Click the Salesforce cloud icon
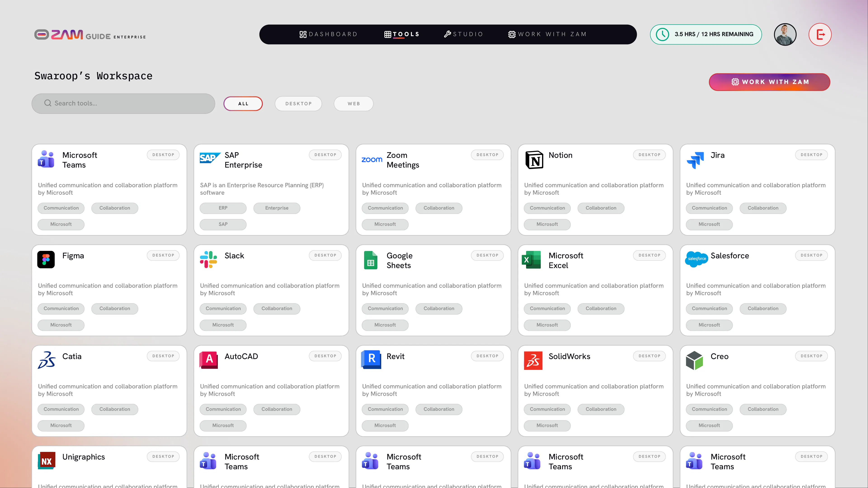The width and height of the screenshot is (868, 488). [696, 259]
